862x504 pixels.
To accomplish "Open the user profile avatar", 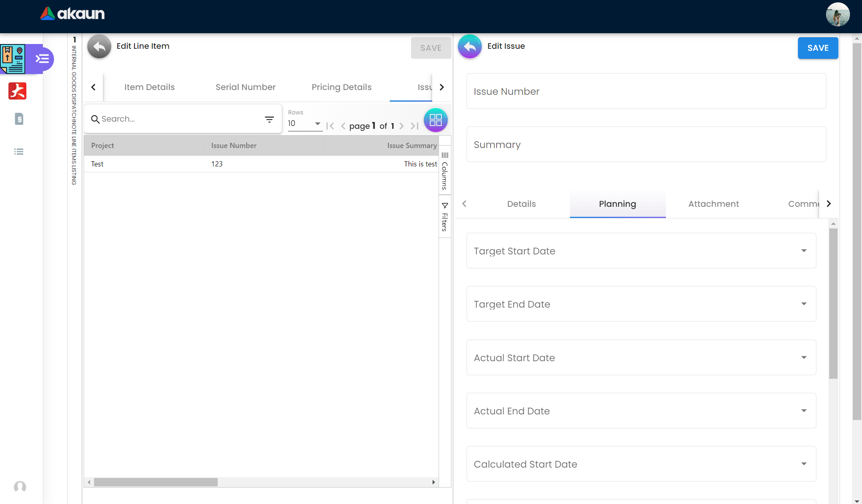I will (x=837, y=14).
